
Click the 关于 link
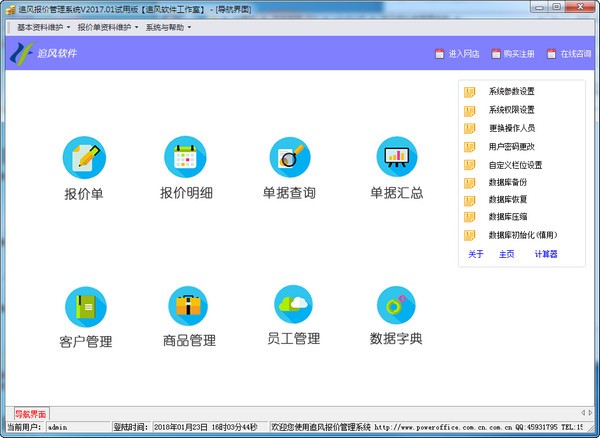pyautogui.click(x=476, y=254)
